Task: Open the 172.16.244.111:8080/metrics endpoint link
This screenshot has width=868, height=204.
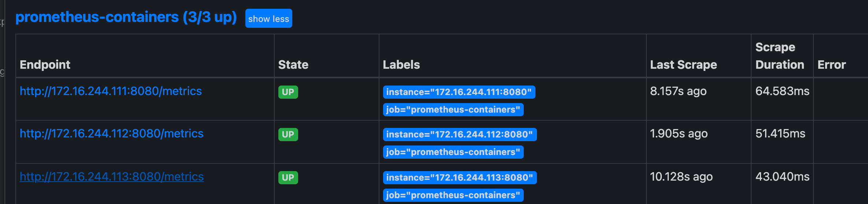Action: click(111, 91)
